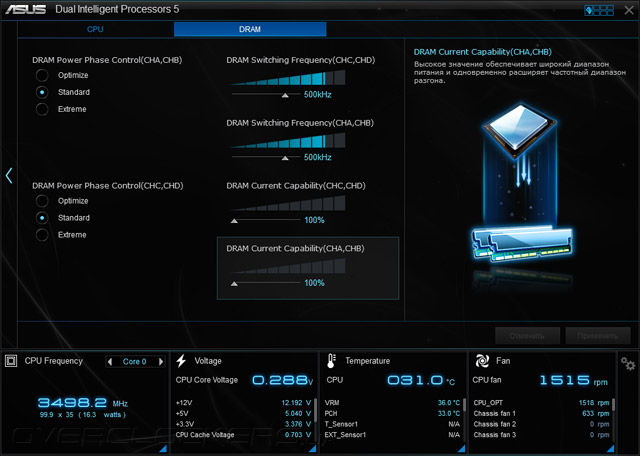Click the Temperature thermometer icon
Screen dimensions: 640x456
(x=331, y=361)
